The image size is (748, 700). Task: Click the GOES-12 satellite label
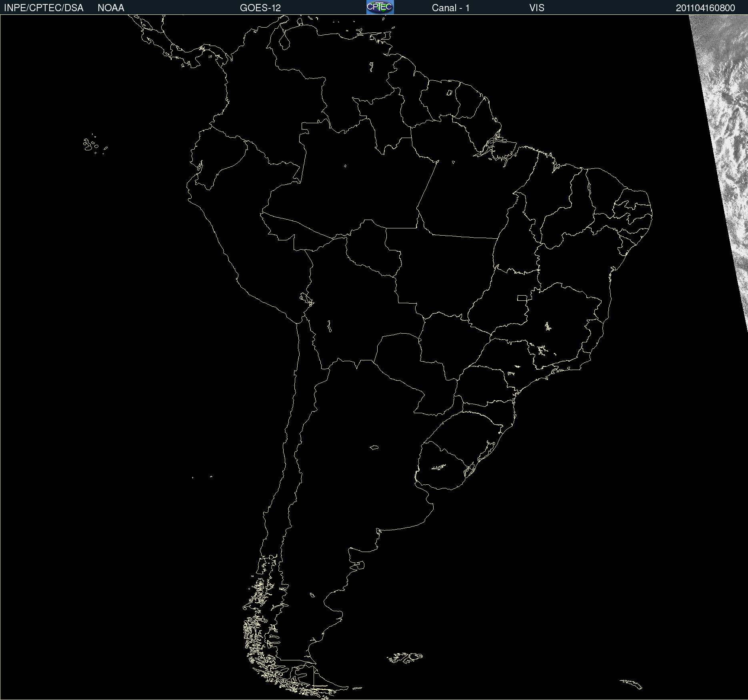click(x=260, y=8)
